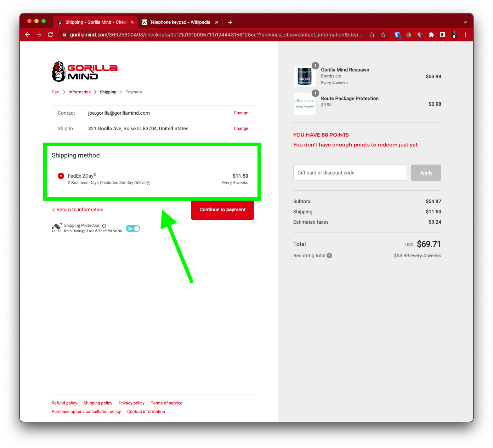
Task: Select the FedEx 2Day radio button
Action: 61,176
